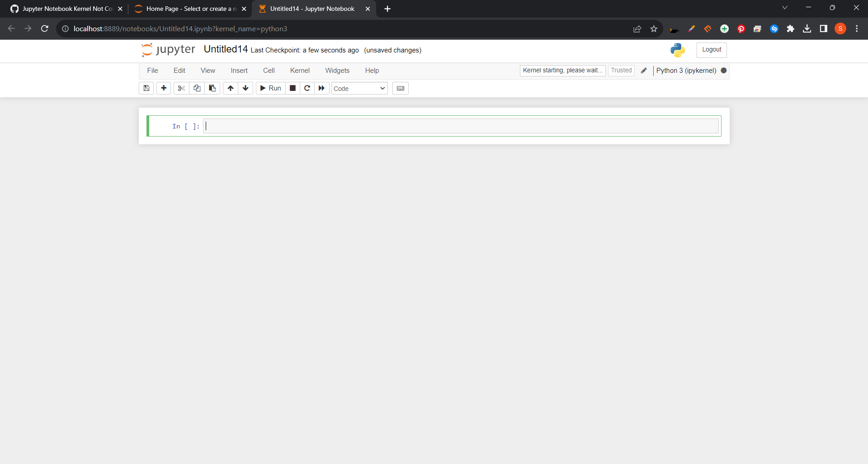
Task: Click the edit mode pencil icon
Action: (x=644, y=71)
